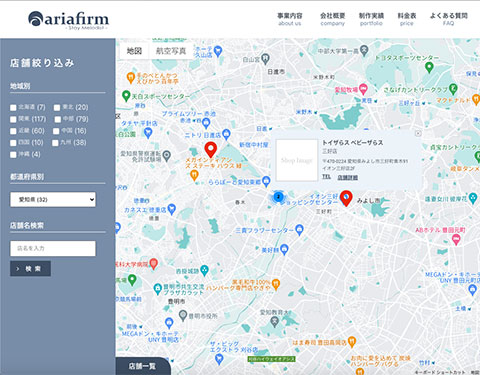Click the トイザらス ベビーザらス store title
The image size is (480, 375).
352,143
